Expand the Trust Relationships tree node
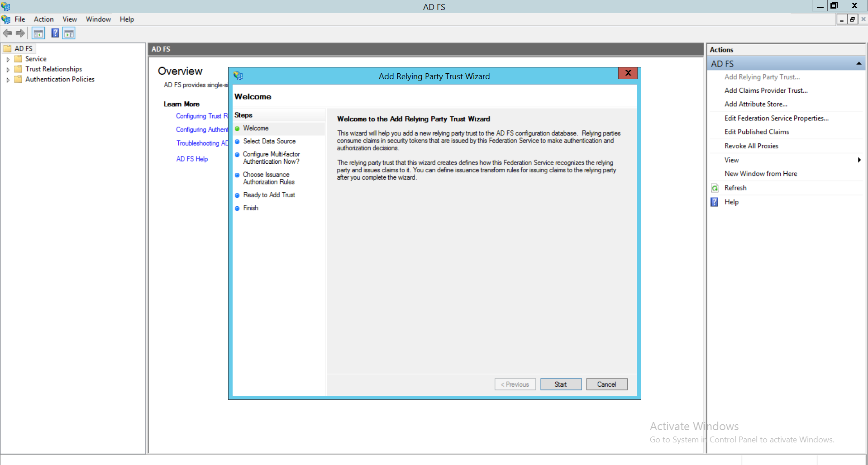This screenshot has width=868, height=465. (x=8, y=69)
